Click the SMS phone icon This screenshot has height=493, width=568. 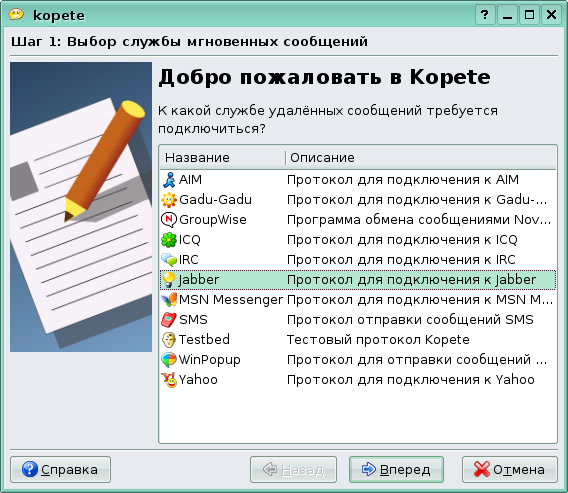coord(169,319)
